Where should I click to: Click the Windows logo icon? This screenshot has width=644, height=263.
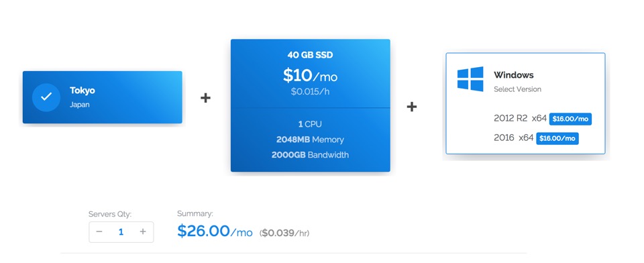470,79
